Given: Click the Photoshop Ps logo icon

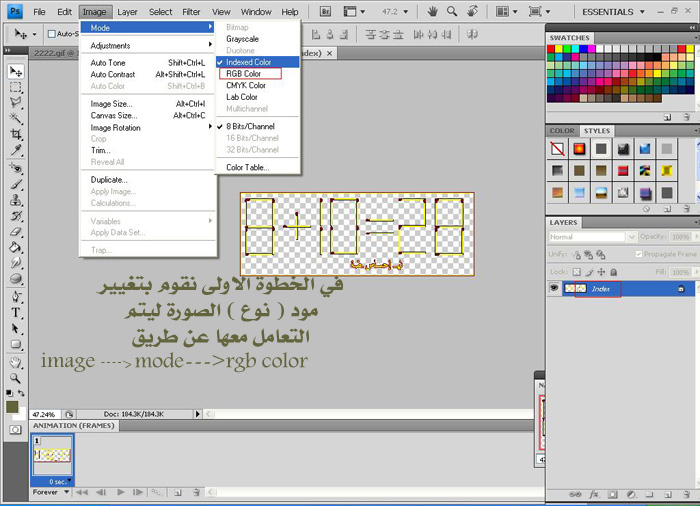Looking at the screenshot, I should [15, 11].
